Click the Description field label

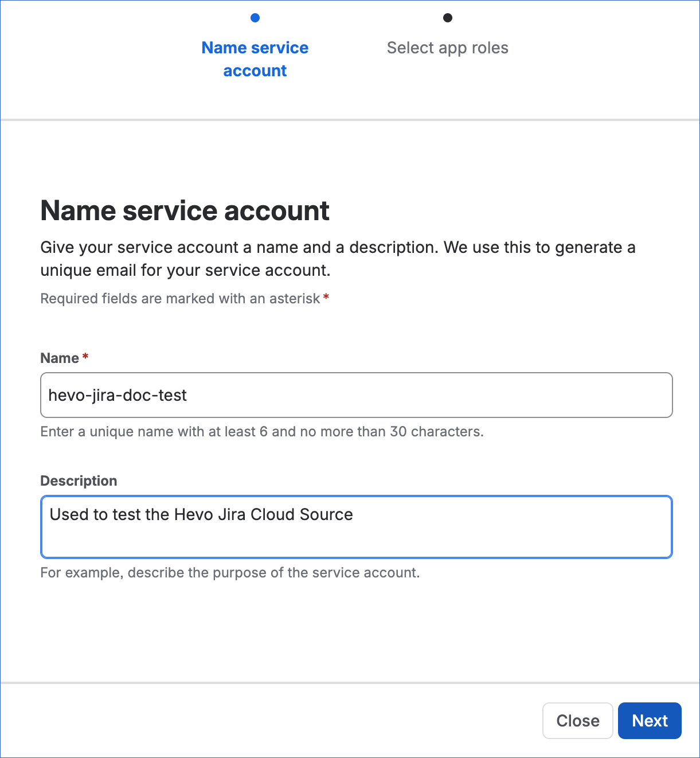point(79,480)
